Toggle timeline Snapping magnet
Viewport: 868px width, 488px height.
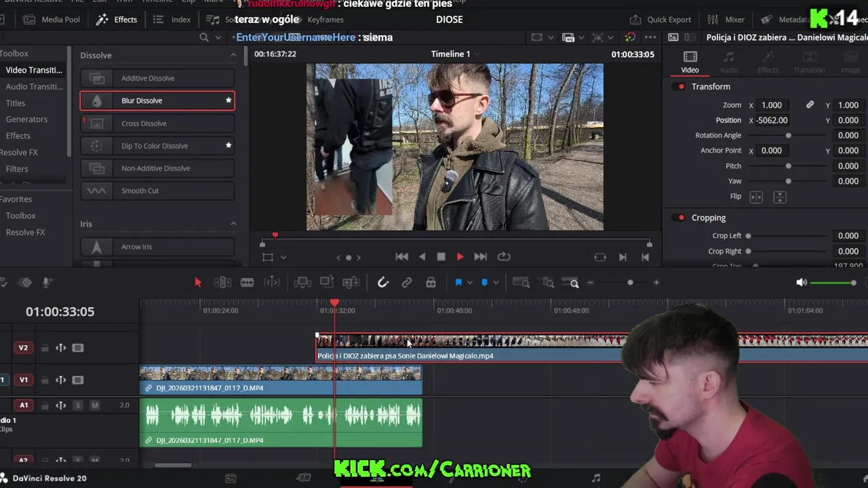tap(383, 283)
